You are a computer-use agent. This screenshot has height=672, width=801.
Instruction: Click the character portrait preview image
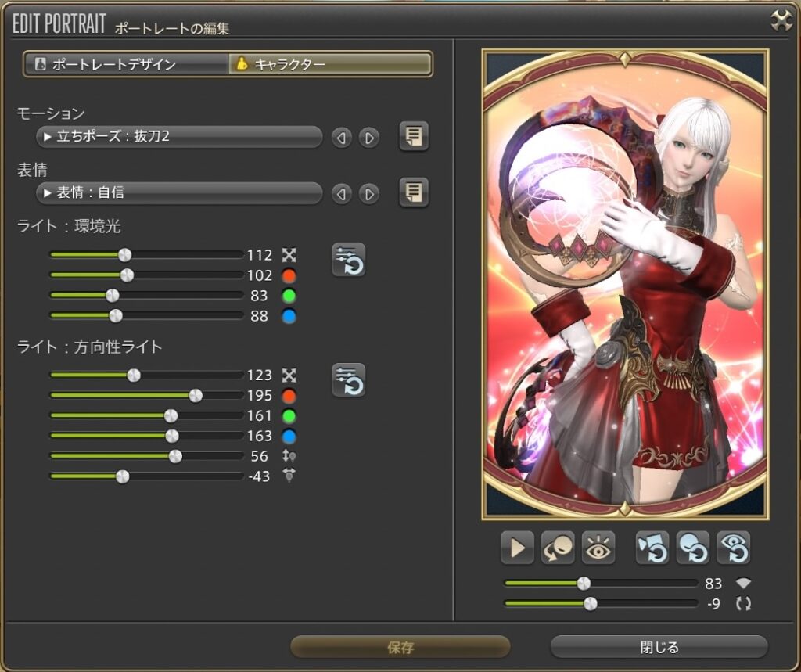tap(625, 283)
